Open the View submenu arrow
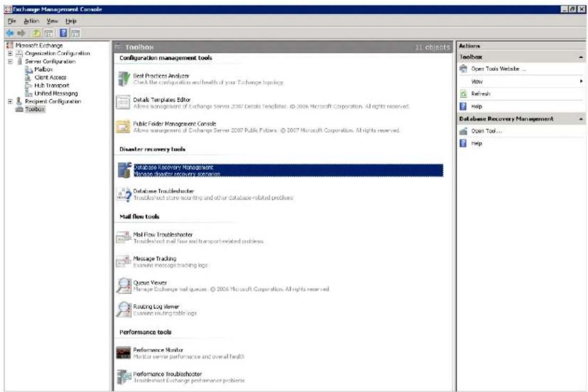This screenshot has width=588, height=392. point(581,81)
